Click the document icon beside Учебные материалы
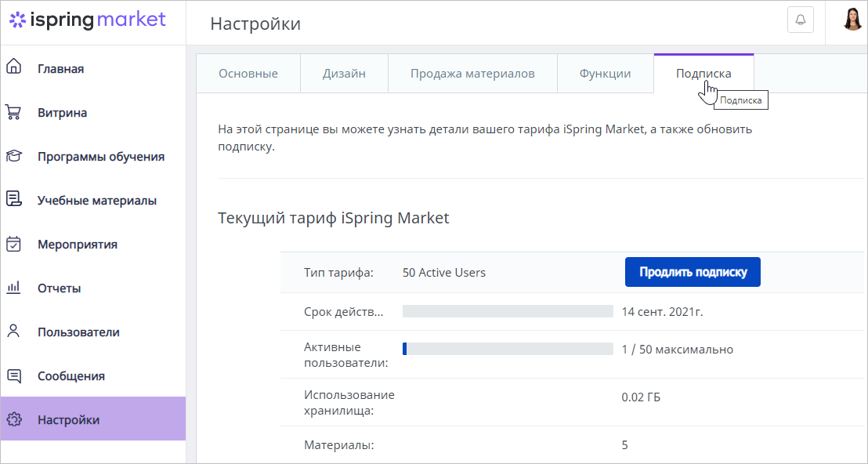Screen dimensions: 868x464 (14, 199)
